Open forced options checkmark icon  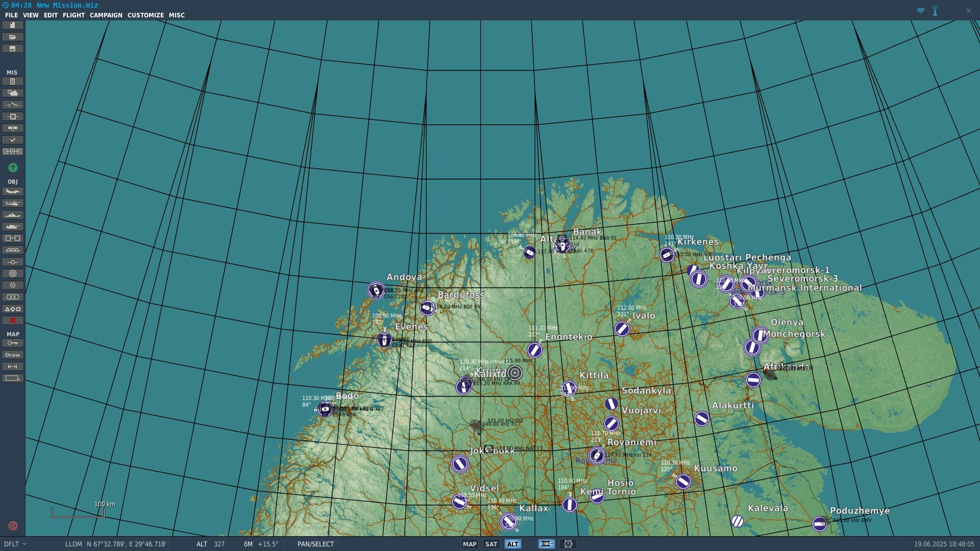pyautogui.click(x=13, y=140)
